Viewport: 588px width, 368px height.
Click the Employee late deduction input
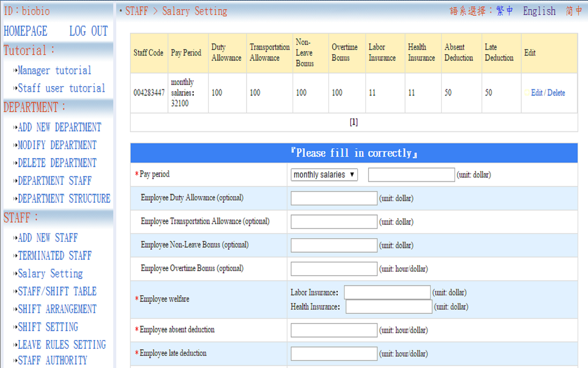pos(334,354)
